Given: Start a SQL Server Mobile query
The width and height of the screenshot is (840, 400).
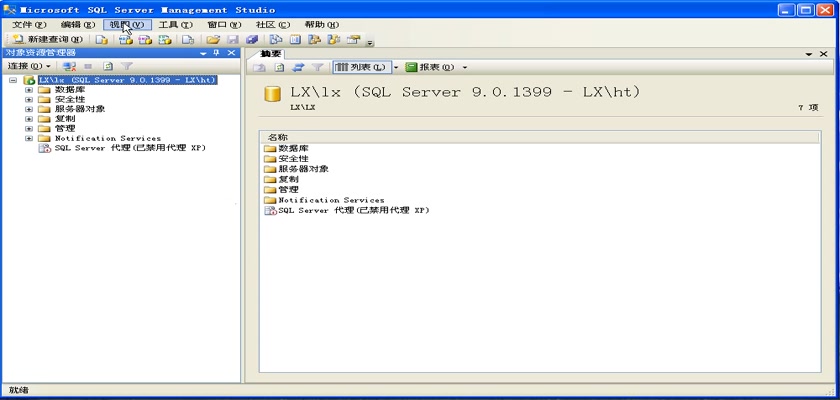Looking at the screenshot, I should (188, 39).
